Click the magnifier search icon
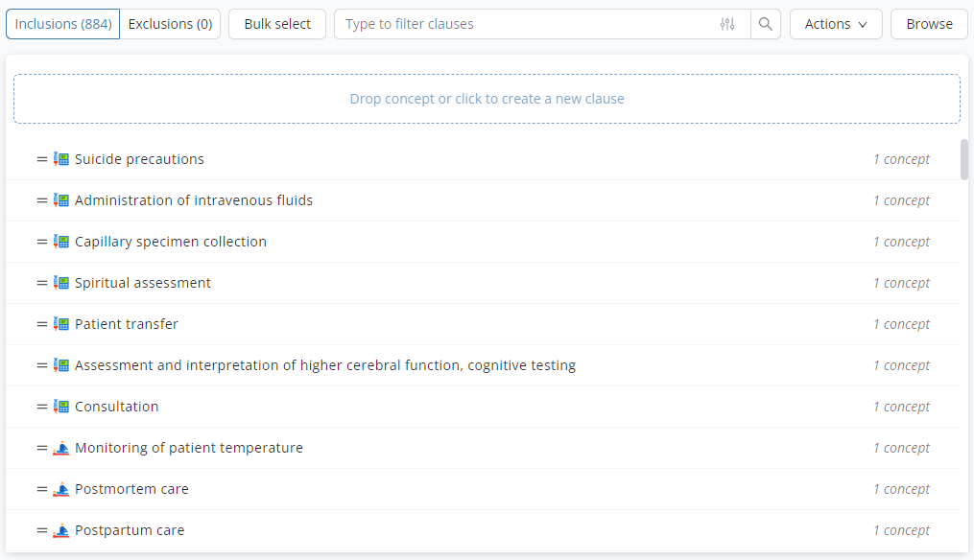Screen dimensions: 974x560 pyautogui.click(x=766, y=24)
